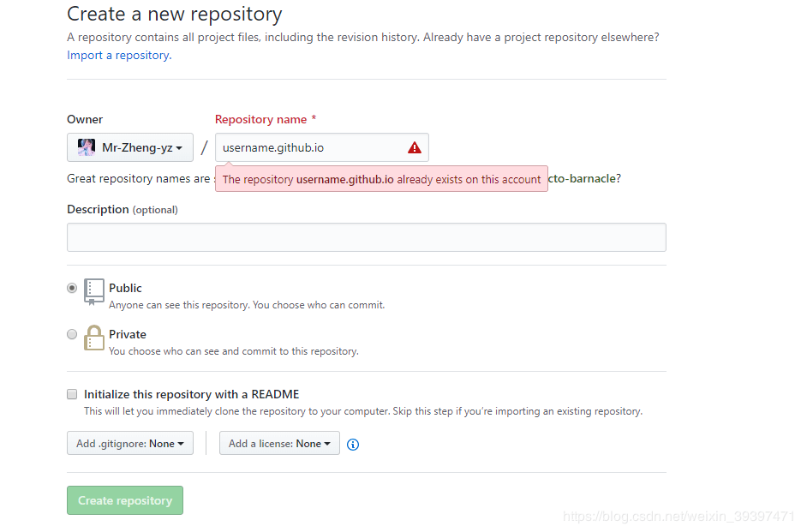Open the Add a license: None dropdown
Image resolution: width=801 pixels, height=532 pixels.
click(x=279, y=443)
